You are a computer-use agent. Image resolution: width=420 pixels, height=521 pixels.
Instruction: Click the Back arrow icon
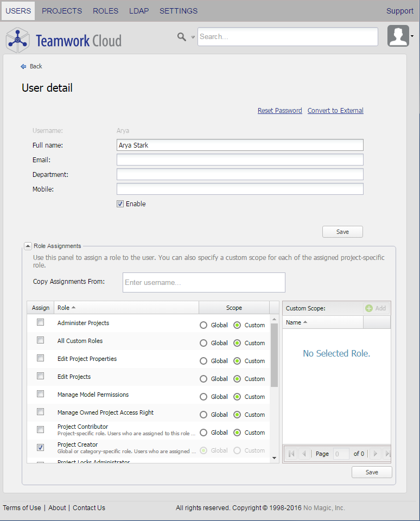(23, 66)
